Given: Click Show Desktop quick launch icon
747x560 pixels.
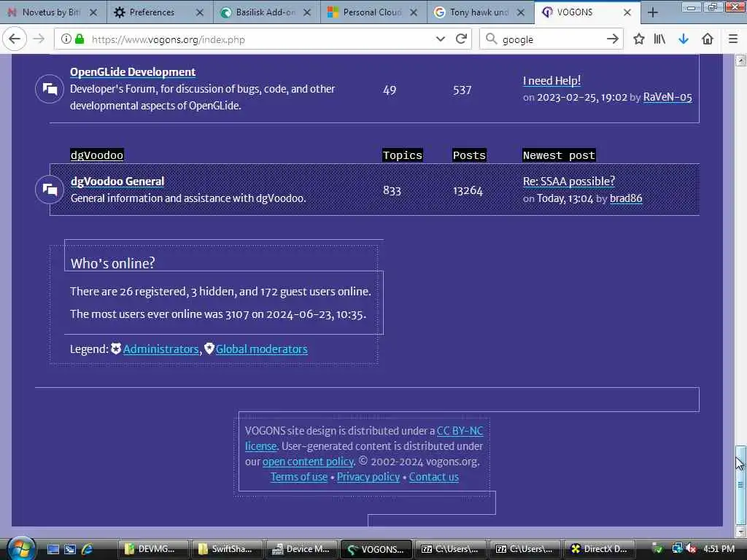Looking at the screenshot, I should point(53,549).
